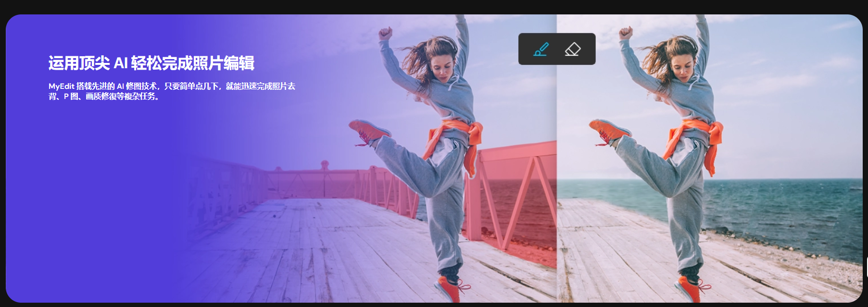Viewport: 868px width, 307px height.
Task: Click the "MyEdit" word in the description
Action: (61, 86)
